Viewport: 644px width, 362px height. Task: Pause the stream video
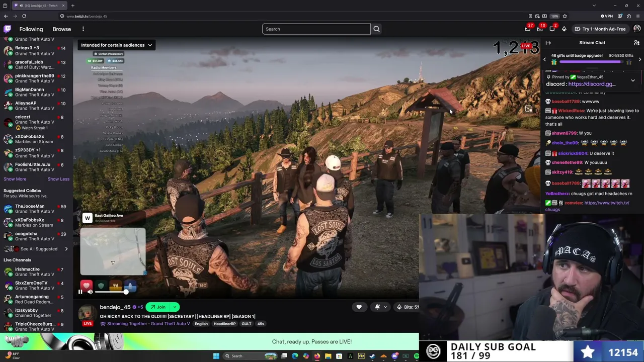80,292
